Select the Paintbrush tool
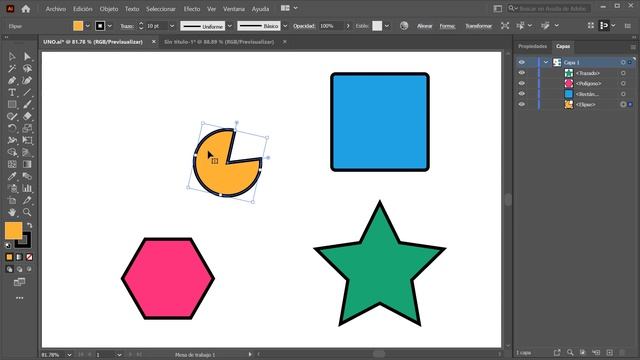Viewport: 640px width, 360px height. click(27, 104)
